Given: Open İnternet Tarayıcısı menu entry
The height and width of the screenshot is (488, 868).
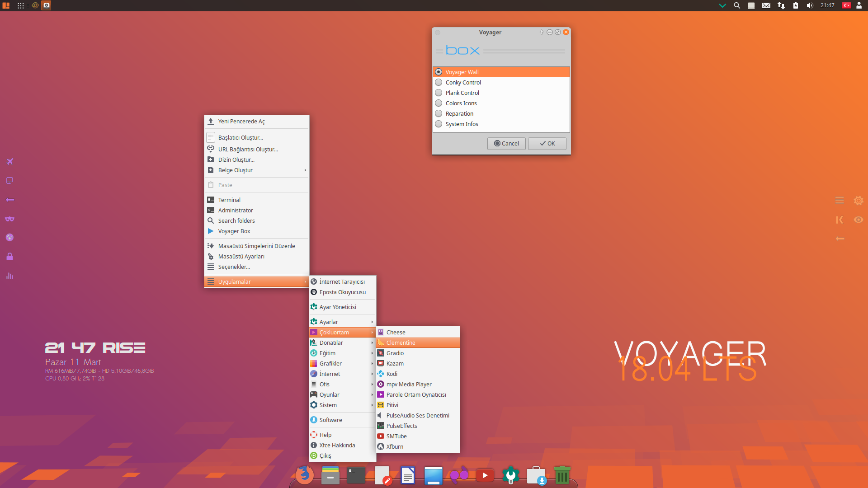Looking at the screenshot, I should point(342,282).
